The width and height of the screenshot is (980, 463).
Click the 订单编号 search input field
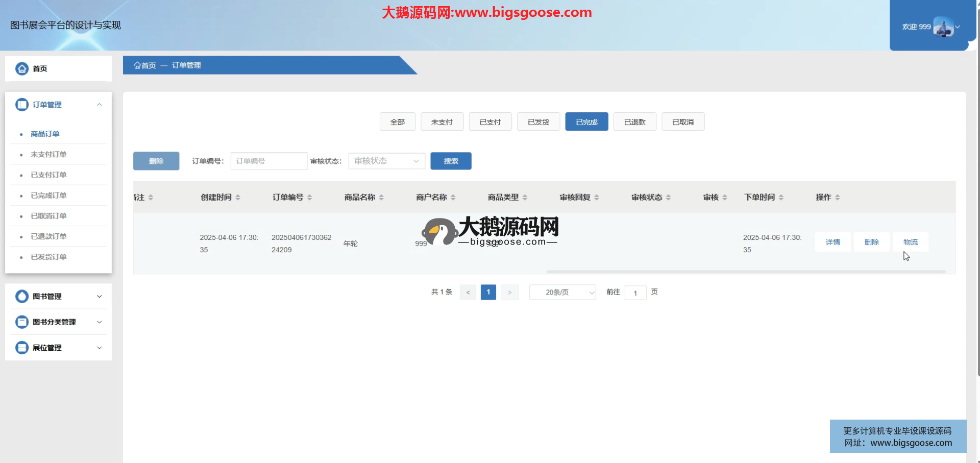[268, 161]
